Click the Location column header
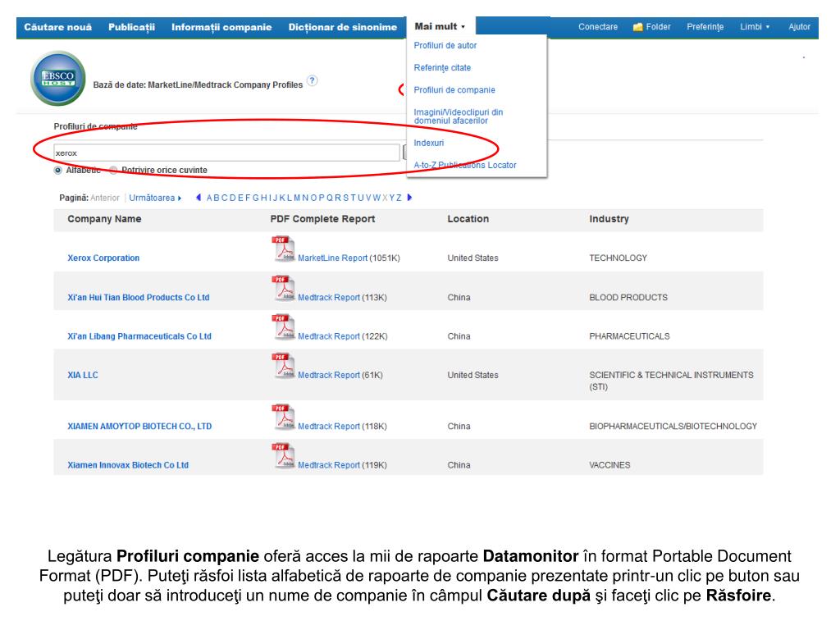Image resolution: width=840 pixels, height=630 pixels. (x=468, y=219)
